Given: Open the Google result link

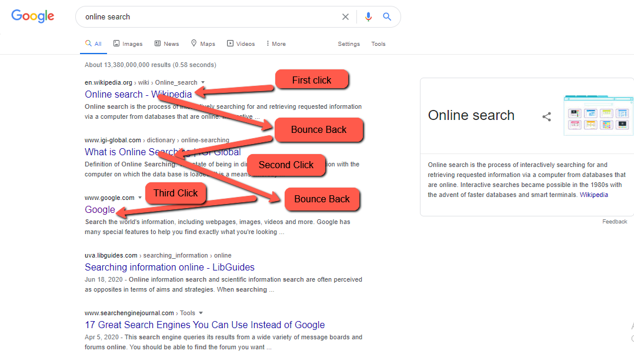Looking at the screenshot, I should (100, 209).
